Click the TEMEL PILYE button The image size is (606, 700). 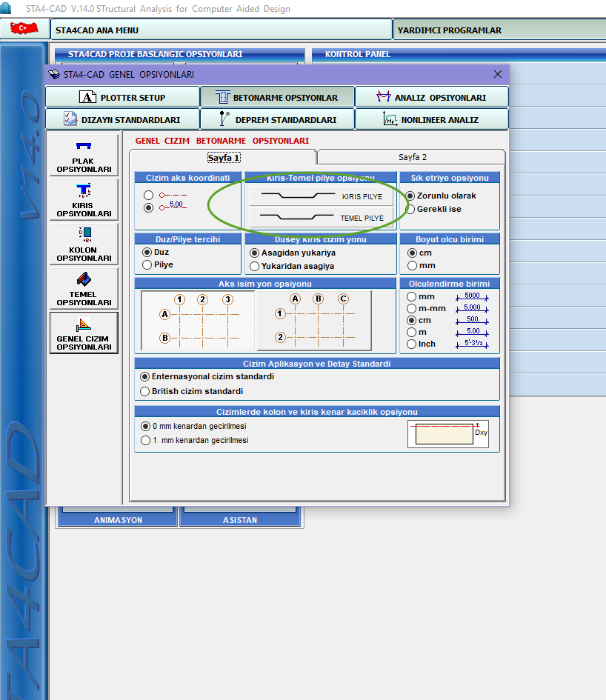(x=321, y=218)
